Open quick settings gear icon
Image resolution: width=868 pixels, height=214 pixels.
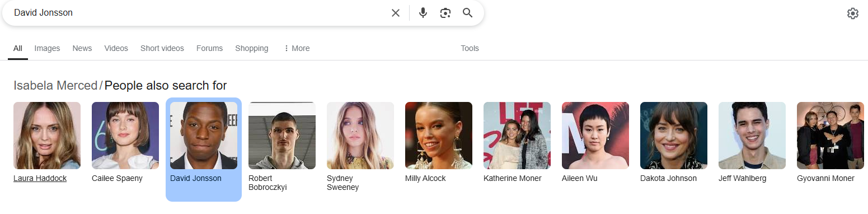[x=852, y=13]
